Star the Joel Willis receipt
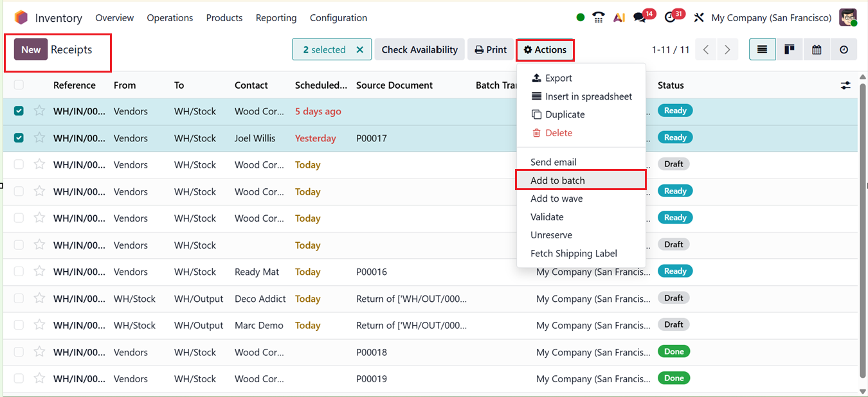Screen dimensions: 868x397 point(39,137)
